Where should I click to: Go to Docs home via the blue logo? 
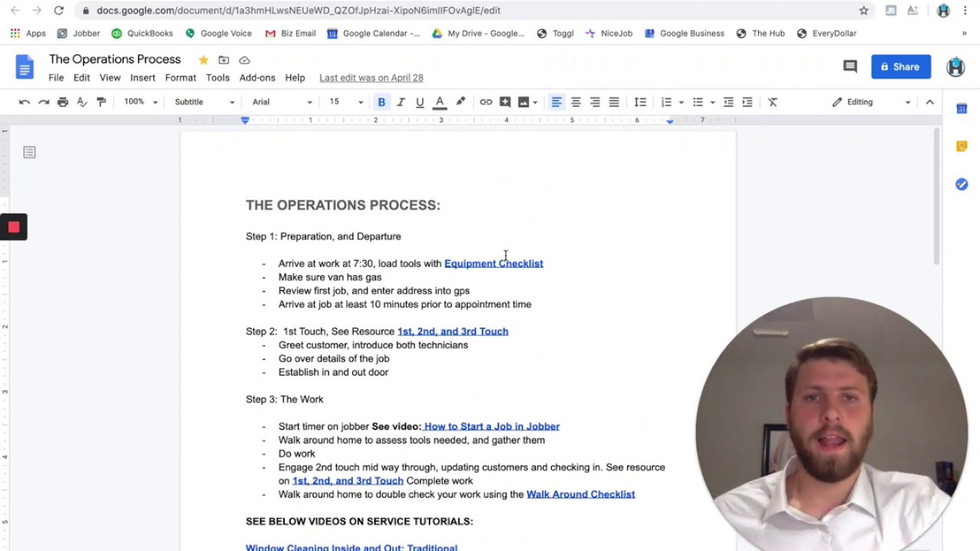(x=24, y=67)
